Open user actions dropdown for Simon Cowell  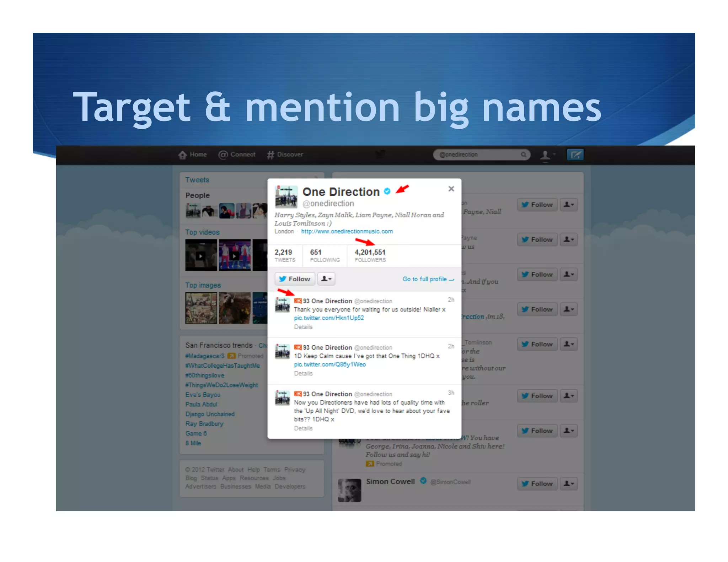(569, 483)
